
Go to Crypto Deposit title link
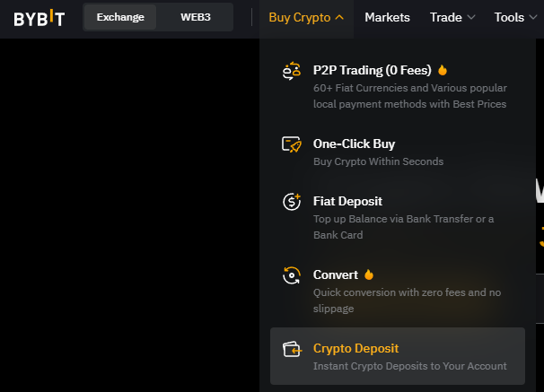coord(356,348)
